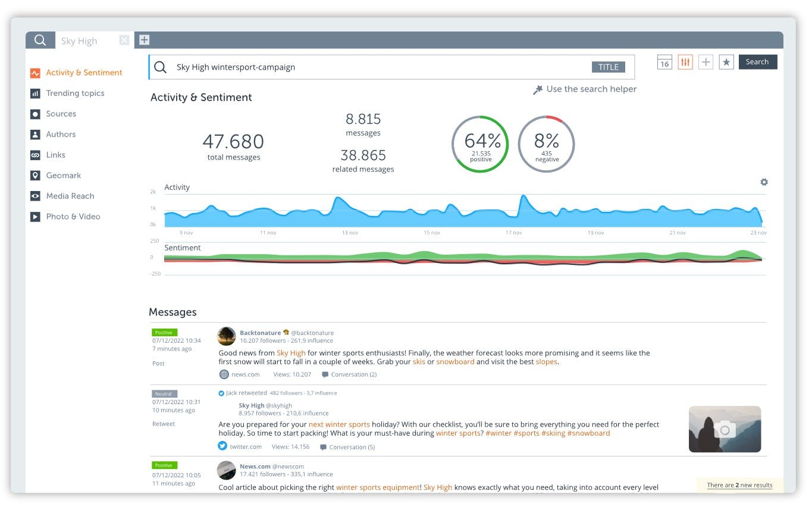This screenshot has width=812, height=513.
Task: Click the 38.865 related messages count
Action: click(363, 161)
